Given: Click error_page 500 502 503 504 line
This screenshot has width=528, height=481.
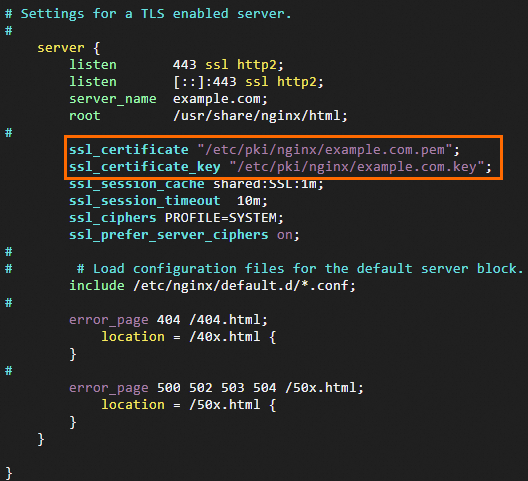Looking at the screenshot, I should [216, 388].
